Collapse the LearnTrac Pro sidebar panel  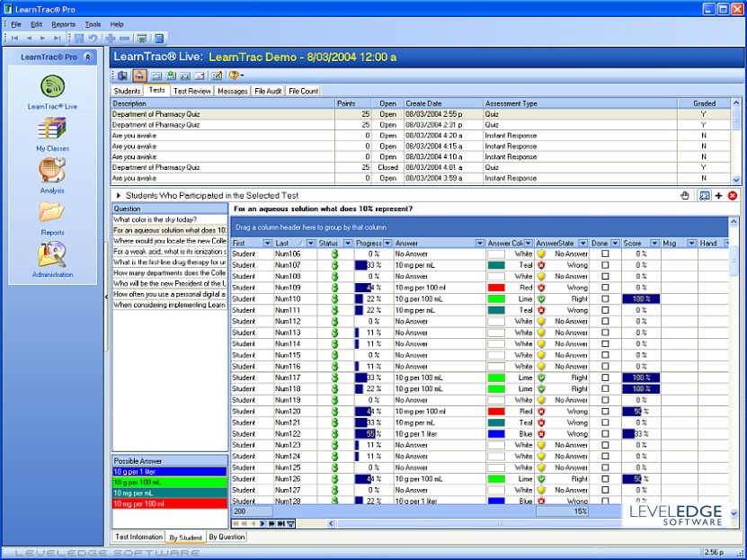point(87,57)
